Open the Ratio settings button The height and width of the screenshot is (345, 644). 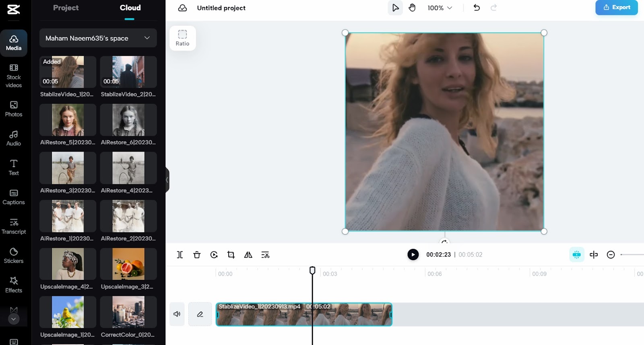coord(182,38)
